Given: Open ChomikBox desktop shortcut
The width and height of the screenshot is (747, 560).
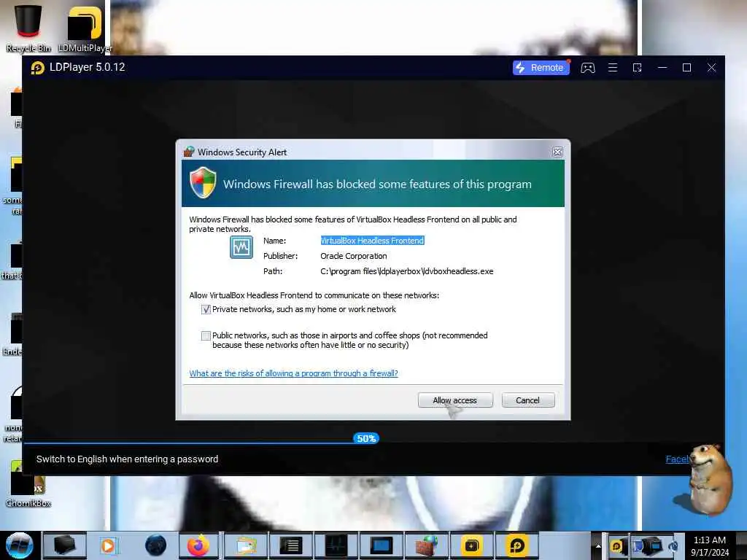Looking at the screenshot, I should coord(28,484).
